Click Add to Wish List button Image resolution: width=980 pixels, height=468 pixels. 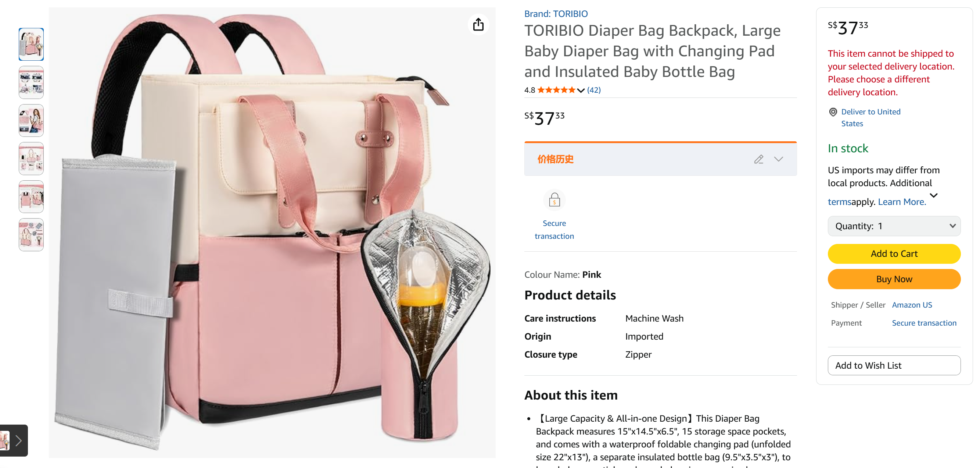click(x=894, y=366)
